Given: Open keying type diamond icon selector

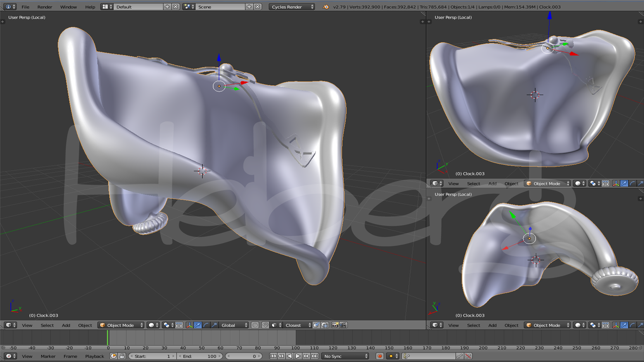Looking at the screenshot, I should tap(392, 356).
